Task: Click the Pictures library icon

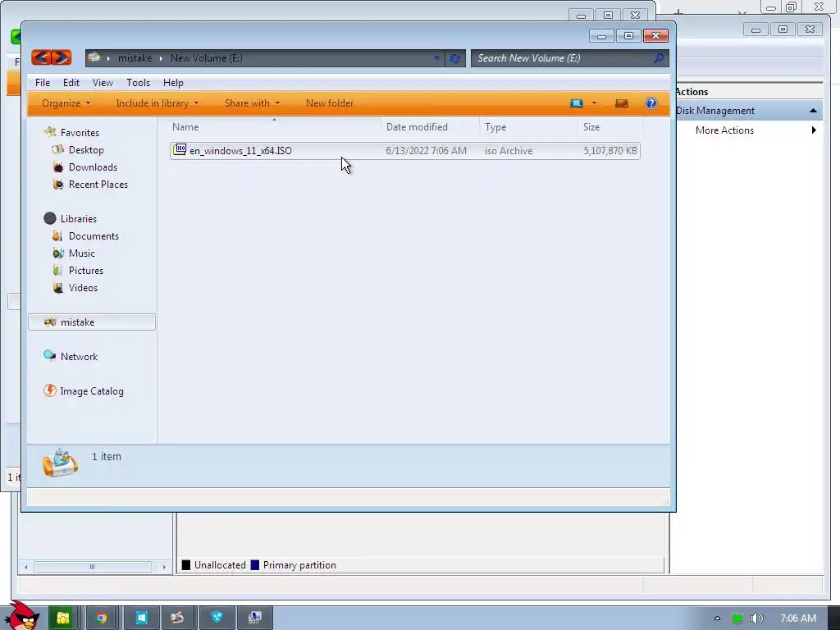Action: tap(58, 270)
